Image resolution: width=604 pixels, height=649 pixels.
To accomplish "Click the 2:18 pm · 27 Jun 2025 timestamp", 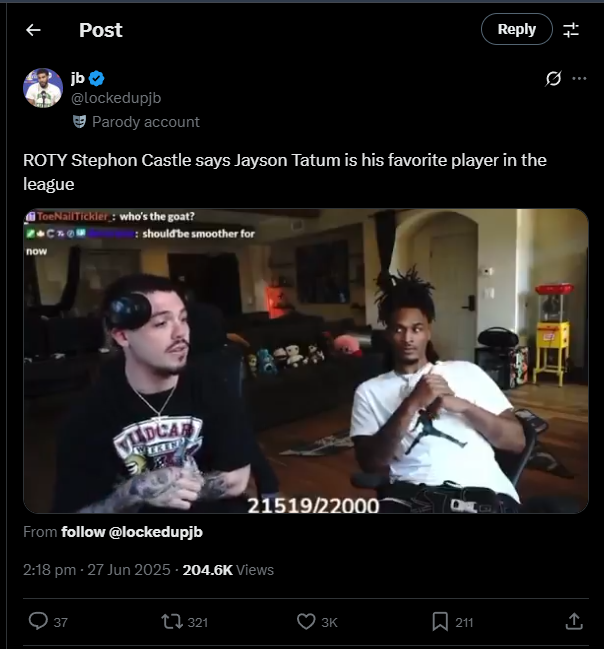I will pyautogui.click(x=96, y=570).
